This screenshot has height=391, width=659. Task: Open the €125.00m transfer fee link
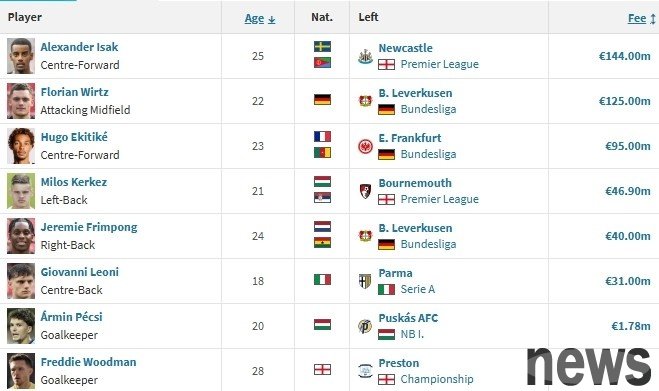tap(625, 101)
